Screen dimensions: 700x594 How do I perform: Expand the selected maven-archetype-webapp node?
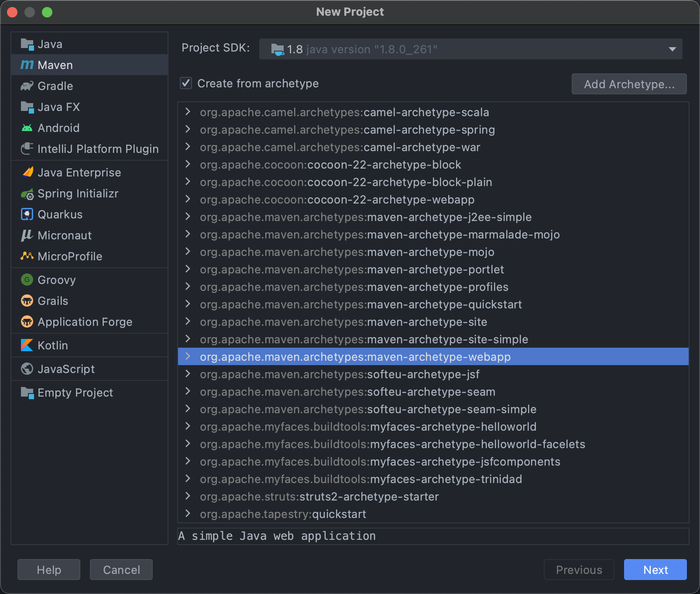pyautogui.click(x=188, y=356)
